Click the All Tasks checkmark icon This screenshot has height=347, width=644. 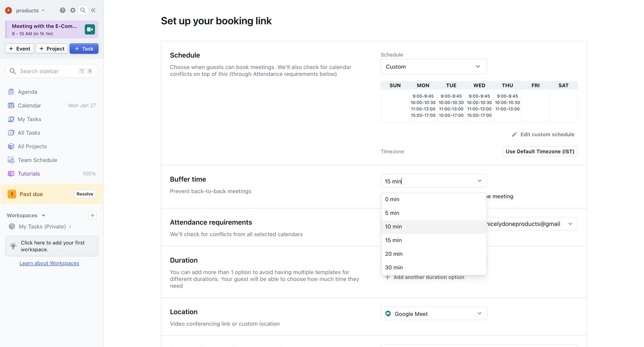point(11,133)
